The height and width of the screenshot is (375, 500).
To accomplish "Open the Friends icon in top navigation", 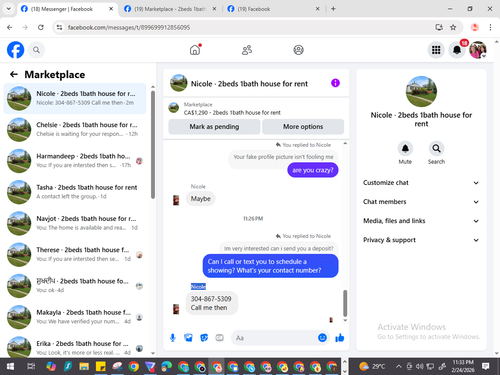I will click(247, 50).
